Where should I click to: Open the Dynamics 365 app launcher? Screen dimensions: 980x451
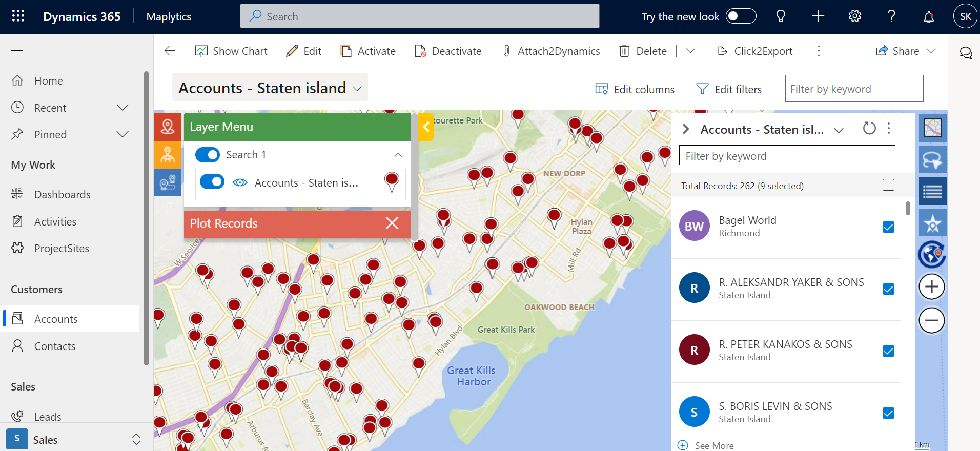[x=18, y=16]
